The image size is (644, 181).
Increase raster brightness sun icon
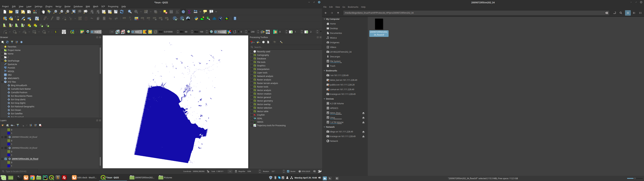pos(29,25)
